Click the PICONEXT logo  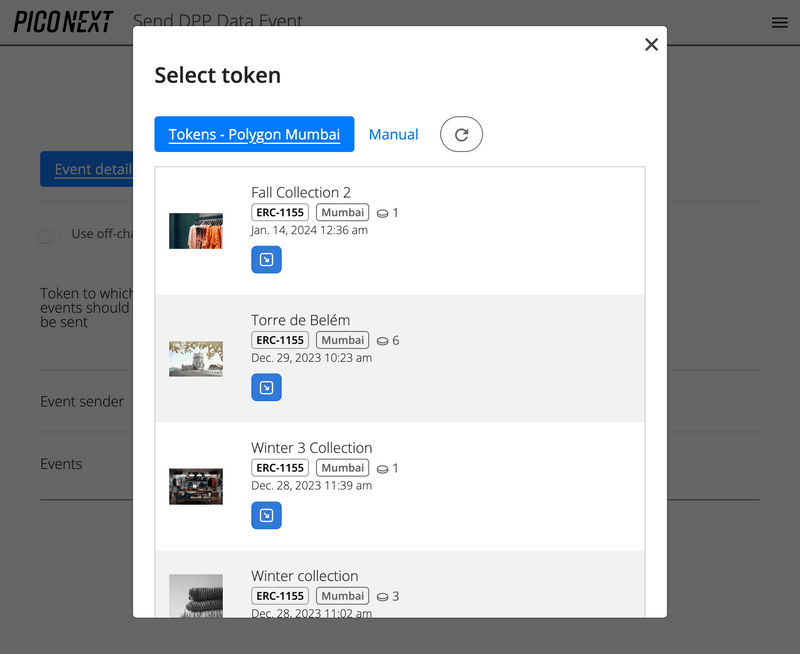pyautogui.click(x=63, y=22)
